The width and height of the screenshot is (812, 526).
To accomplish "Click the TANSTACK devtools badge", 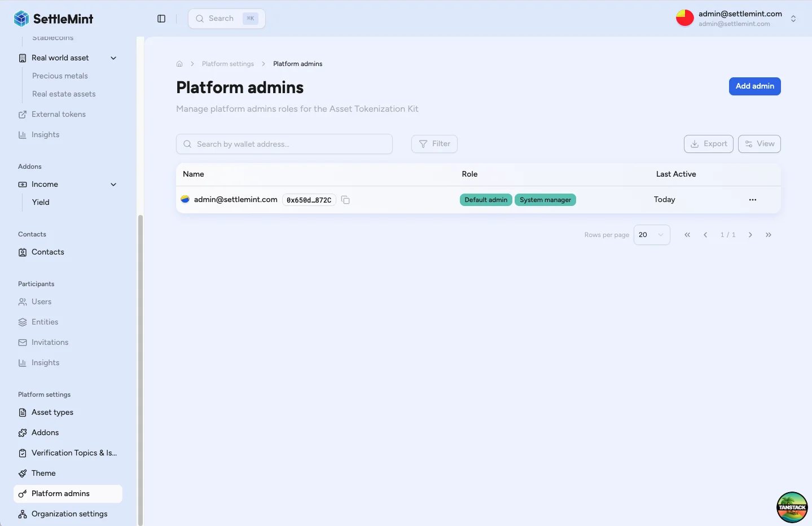I will (792, 507).
